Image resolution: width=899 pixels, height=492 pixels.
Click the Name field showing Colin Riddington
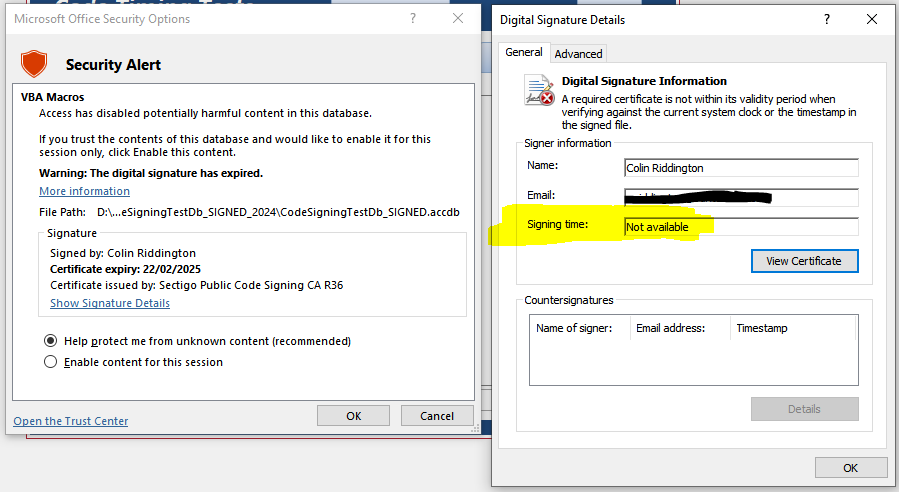[x=741, y=168]
